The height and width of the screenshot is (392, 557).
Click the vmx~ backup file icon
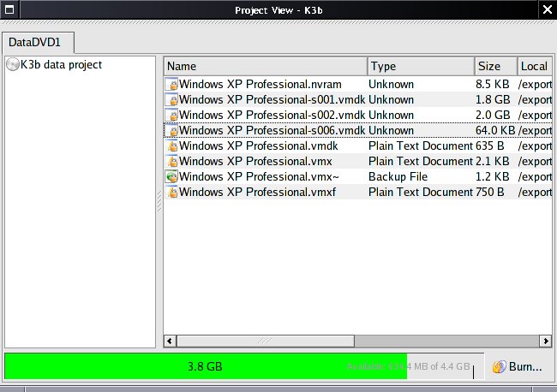tap(171, 177)
